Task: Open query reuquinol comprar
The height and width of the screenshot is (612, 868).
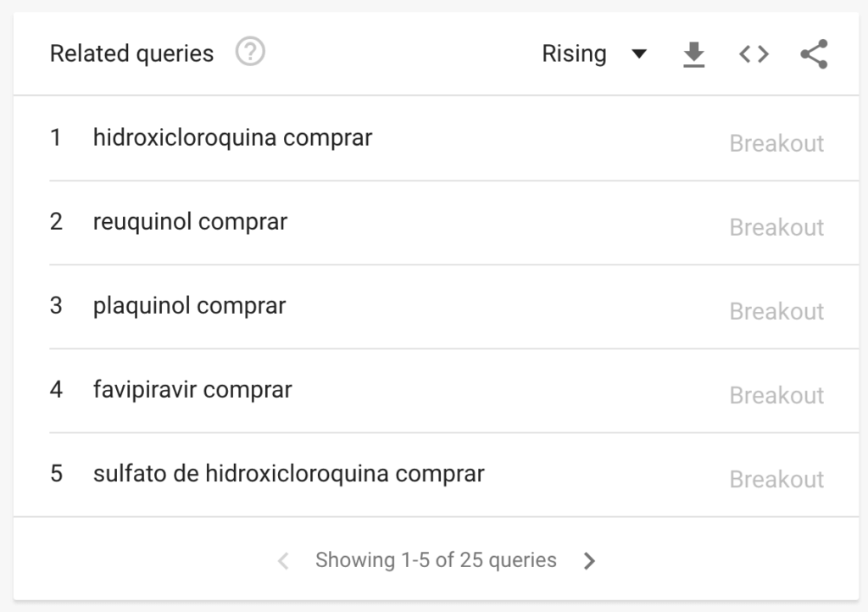Action: point(190,222)
